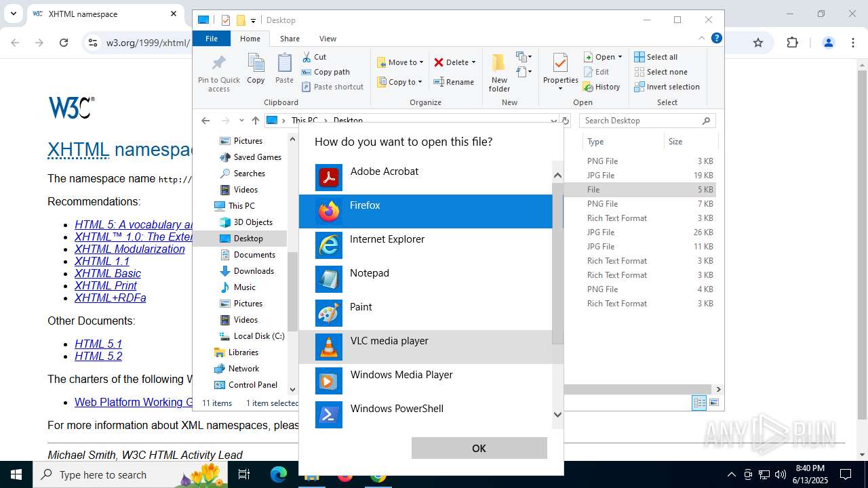Select This PC in navigation pane
Screen dimensions: 868x488
tap(235, 206)
